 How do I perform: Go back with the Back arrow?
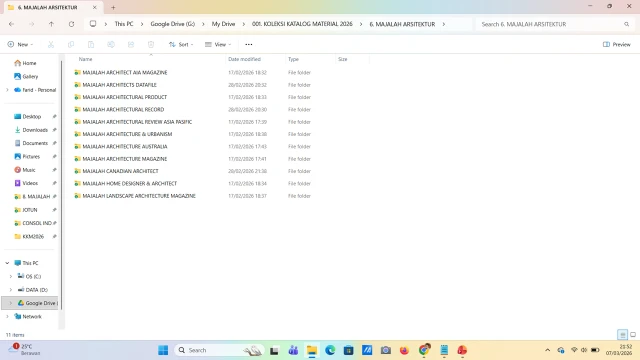[x=11, y=24]
